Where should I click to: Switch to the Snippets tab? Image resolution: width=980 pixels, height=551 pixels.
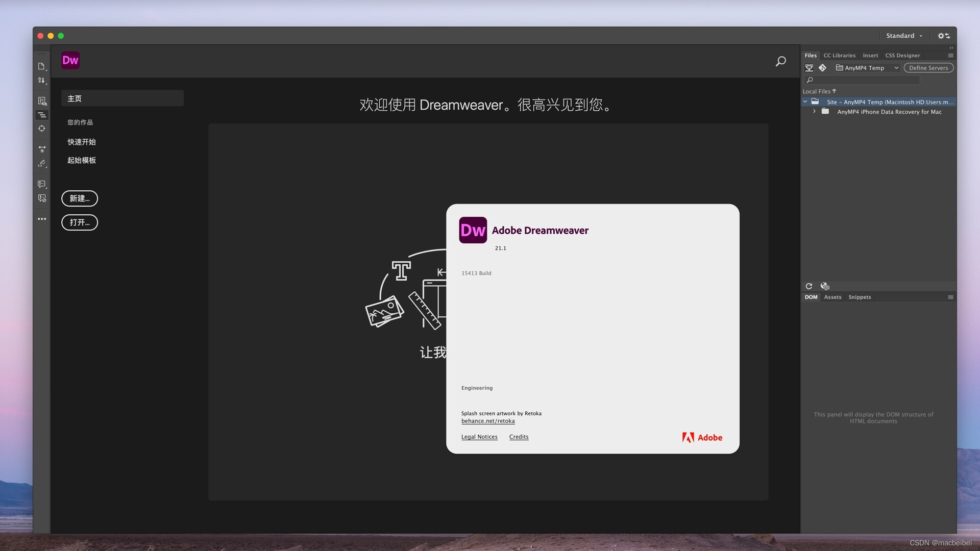860,297
